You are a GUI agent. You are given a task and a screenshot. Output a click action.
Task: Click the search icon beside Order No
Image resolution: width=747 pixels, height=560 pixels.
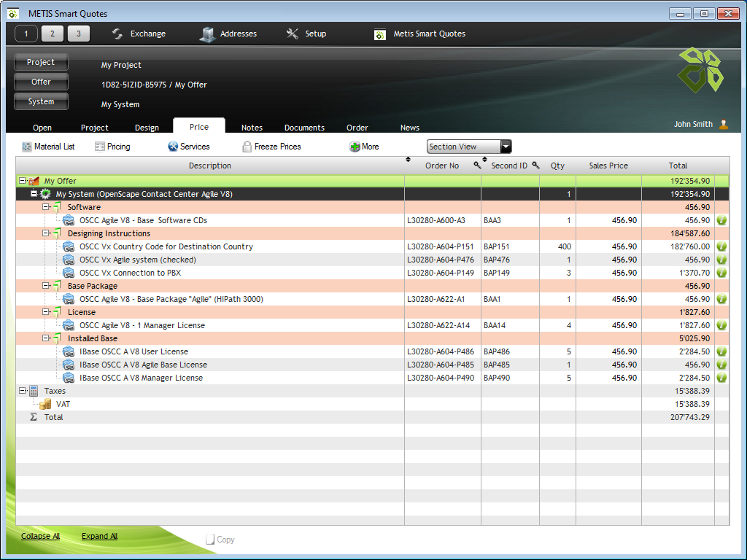477,166
